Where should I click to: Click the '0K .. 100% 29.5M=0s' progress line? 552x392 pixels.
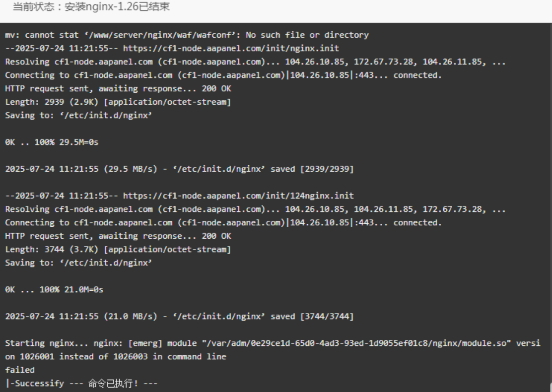click(x=52, y=142)
